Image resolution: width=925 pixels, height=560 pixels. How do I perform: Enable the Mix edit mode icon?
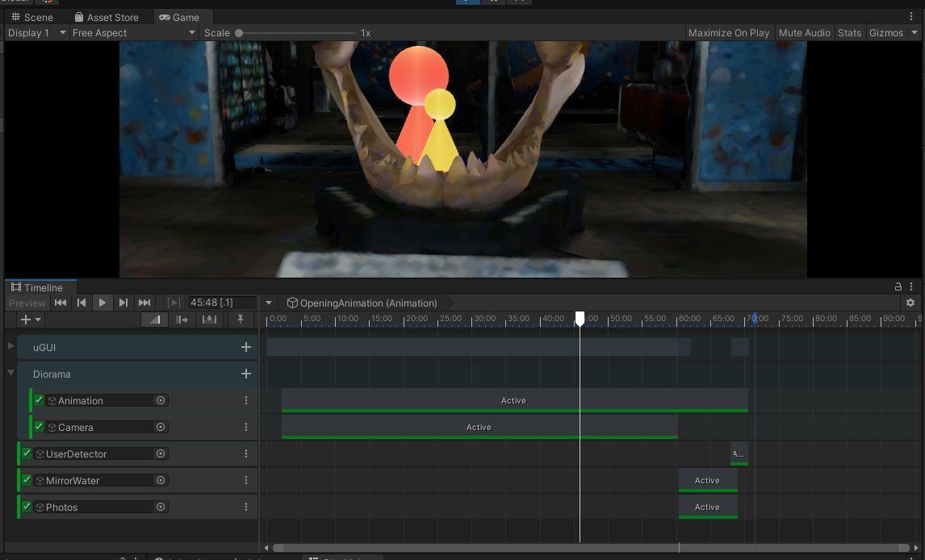(x=154, y=320)
